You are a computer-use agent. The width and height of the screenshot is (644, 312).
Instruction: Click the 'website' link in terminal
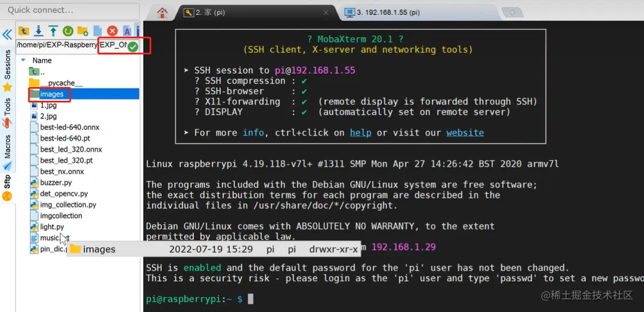coord(465,133)
